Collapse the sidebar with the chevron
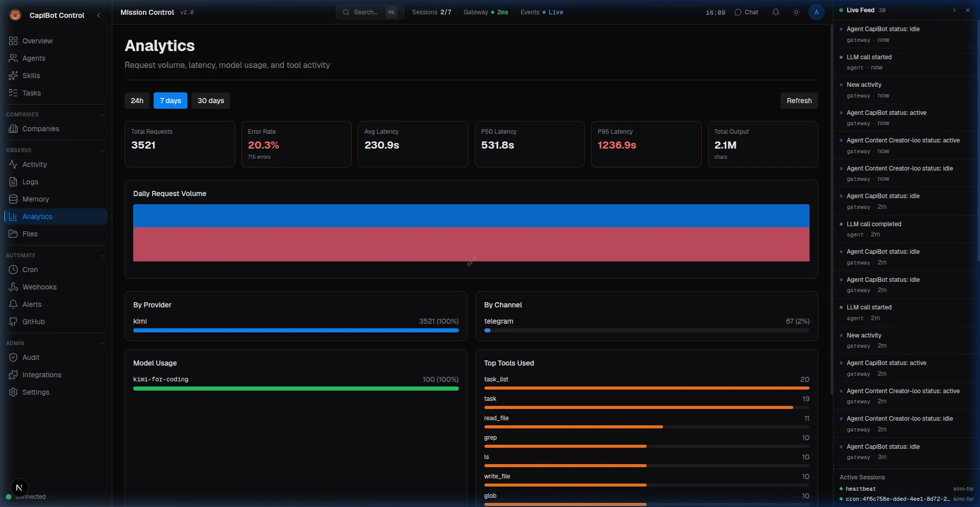The height and width of the screenshot is (507, 980). [99, 15]
